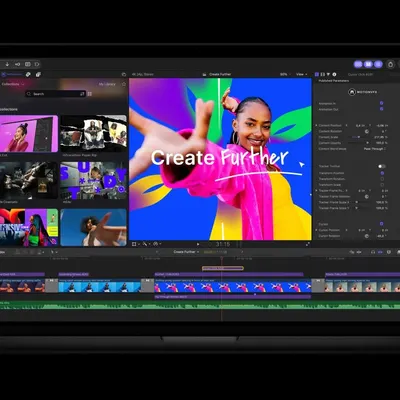The height and width of the screenshot is (400, 400).
Task: Toggle the headphones audio skimming icon
Action: point(373,252)
